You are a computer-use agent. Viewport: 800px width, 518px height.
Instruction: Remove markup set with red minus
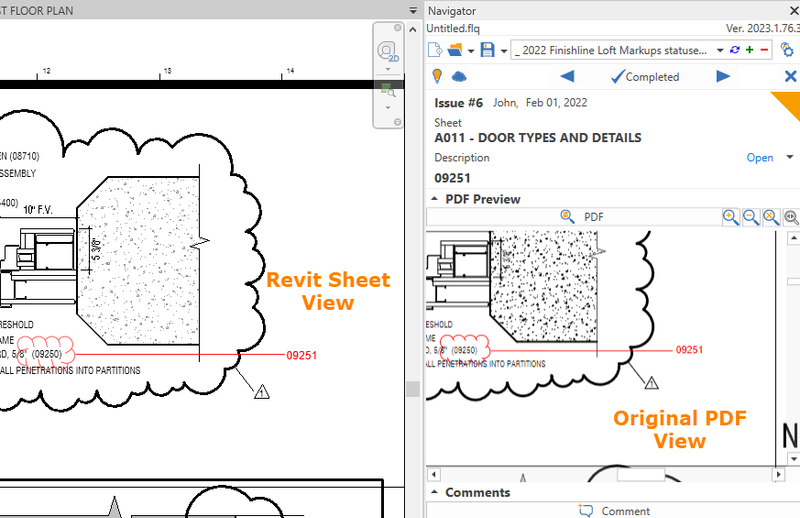tap(764, 50)
